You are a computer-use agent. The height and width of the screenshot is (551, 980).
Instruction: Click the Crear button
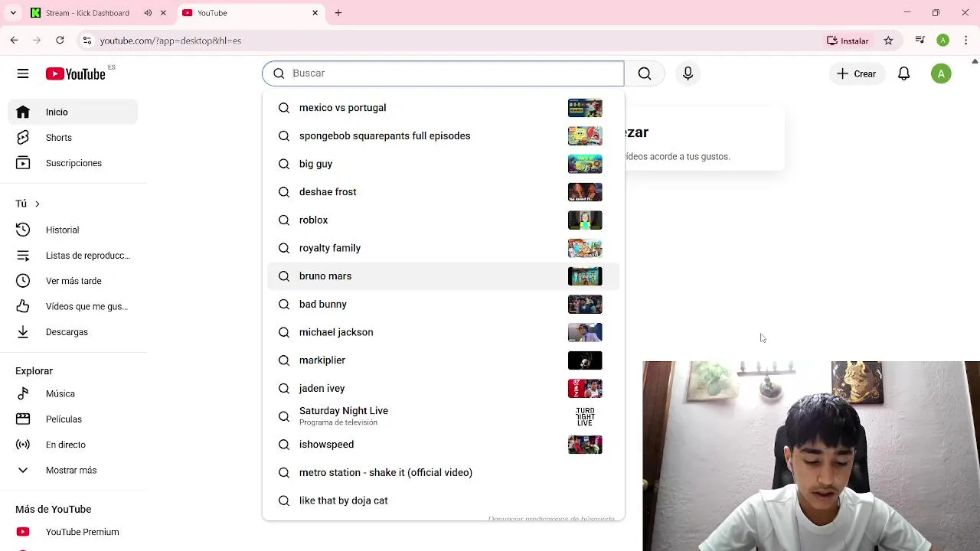tap(856, 73)
